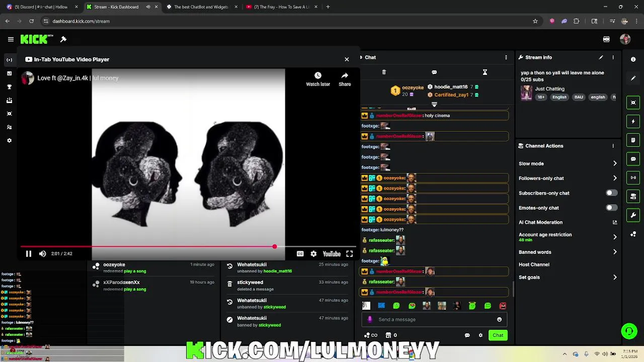
Task: Share the YouTube video
Action: pos(345,79)
